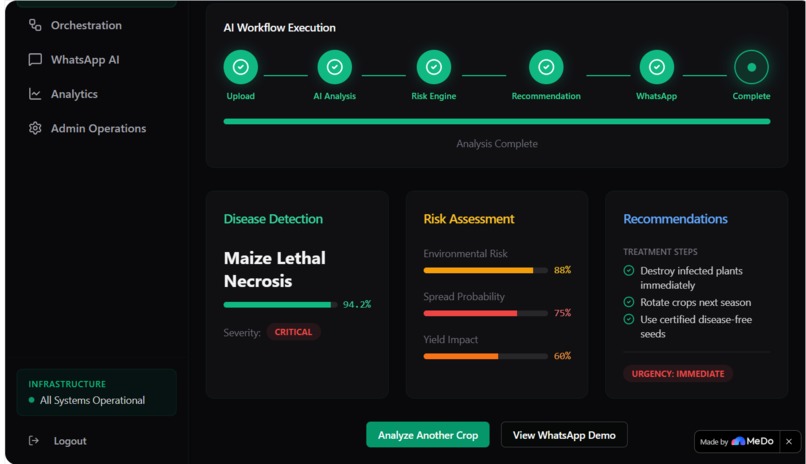
Task: Click the INFRASTRUCTURE status card
Action: 97,392
